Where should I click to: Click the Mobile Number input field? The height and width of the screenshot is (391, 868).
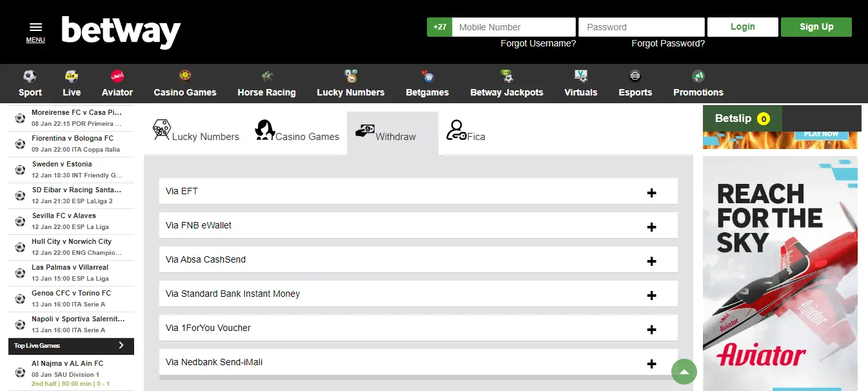(x=513, y=27)
